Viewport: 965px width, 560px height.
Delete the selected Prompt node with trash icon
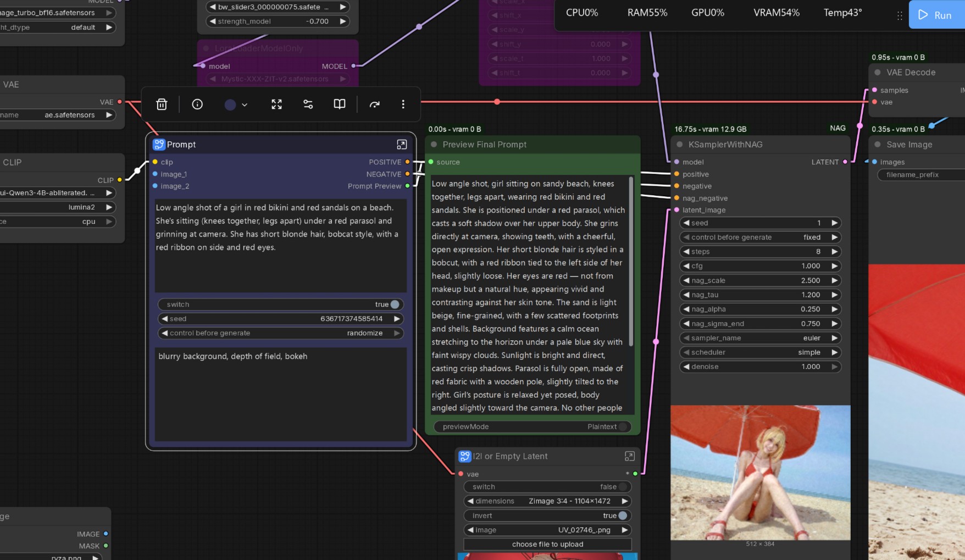pyautogui.click(x=162, y=104)
